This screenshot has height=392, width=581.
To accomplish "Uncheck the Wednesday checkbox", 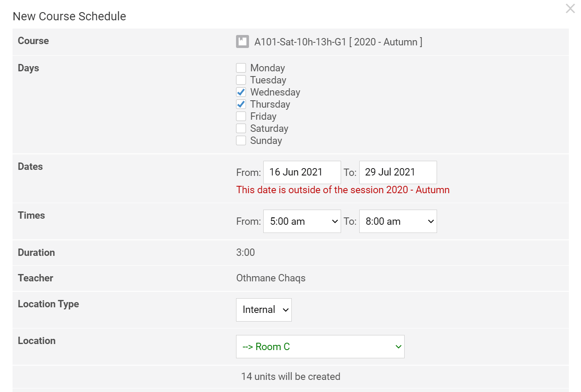I will [241, 92].
